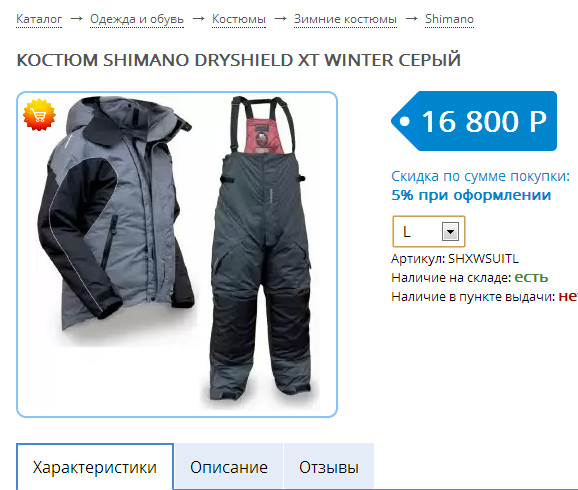
Task: Go to Каталог breadcrumb link
Action: pos(39,19)
